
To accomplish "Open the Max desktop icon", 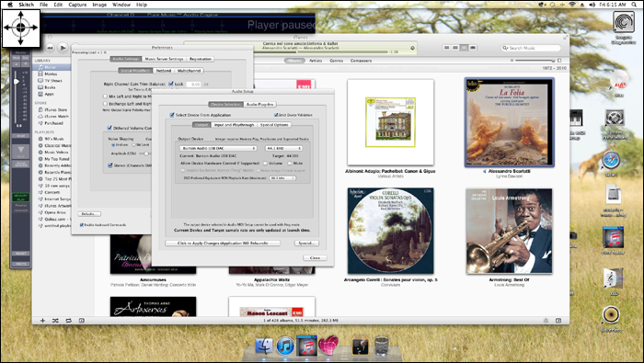I will coord(619,80).
